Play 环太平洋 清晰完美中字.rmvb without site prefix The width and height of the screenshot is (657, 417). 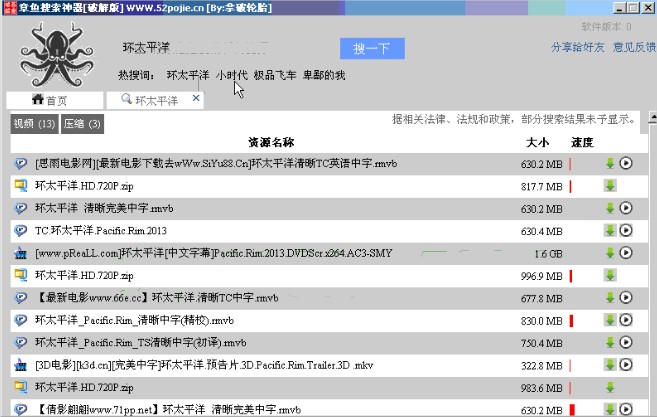626,208
